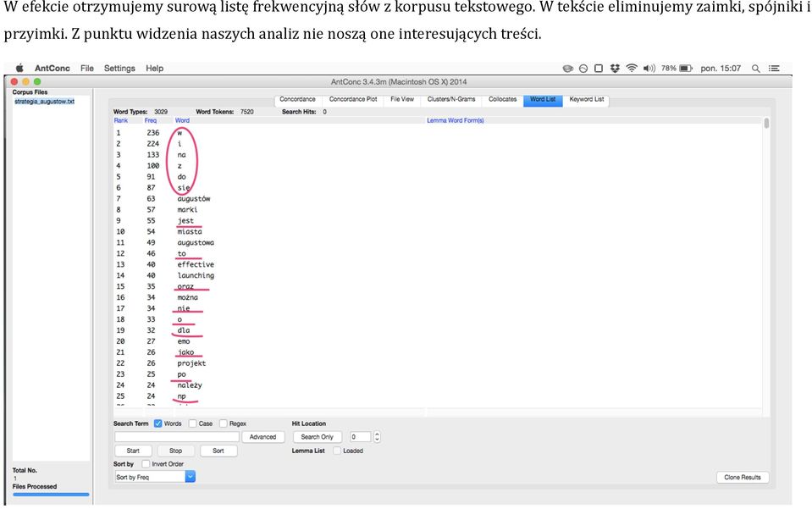The width and height of the screenshot is (812, 509).
Task: Select the word 'dla' in list
Action: tap(184, 330)
